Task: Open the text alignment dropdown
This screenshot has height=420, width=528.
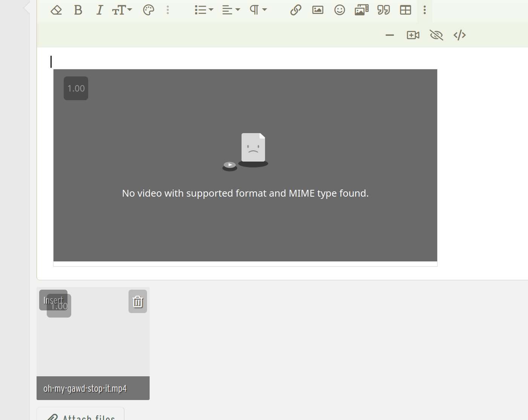Action: [x=231, y=10]
